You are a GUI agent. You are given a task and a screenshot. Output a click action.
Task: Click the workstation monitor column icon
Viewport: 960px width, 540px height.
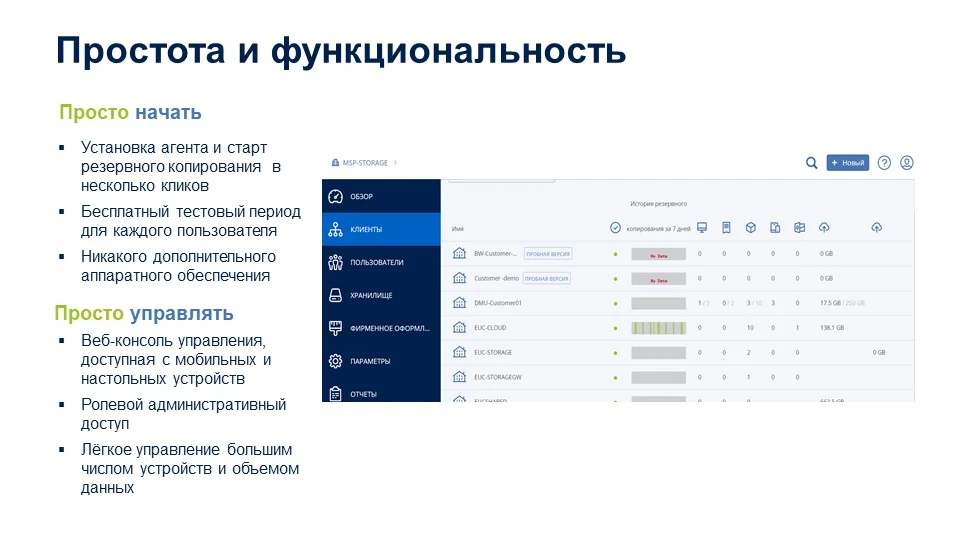point(702,228)
